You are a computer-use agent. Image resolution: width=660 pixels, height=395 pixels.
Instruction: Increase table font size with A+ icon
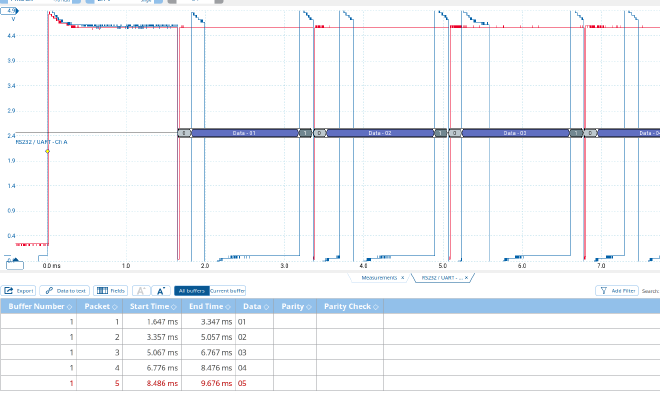(161, 291)
